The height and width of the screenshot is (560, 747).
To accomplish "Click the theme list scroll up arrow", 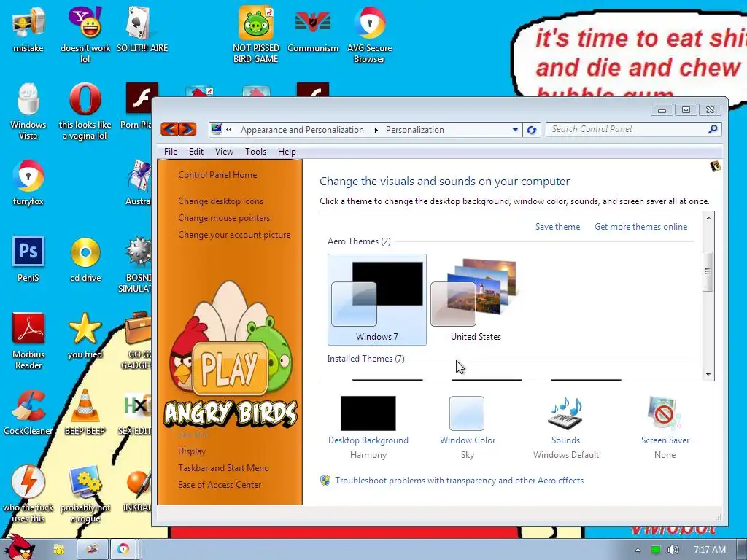I will point(708,217).
